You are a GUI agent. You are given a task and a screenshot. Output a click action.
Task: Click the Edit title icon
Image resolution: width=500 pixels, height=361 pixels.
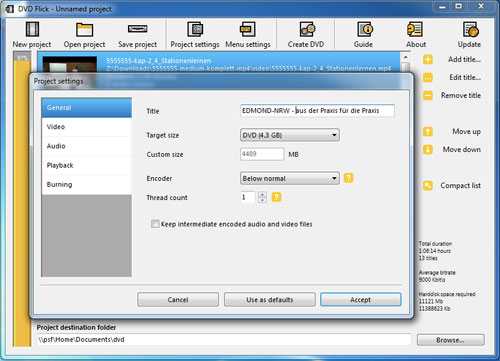pyautogui.click(x=428, y=78)
